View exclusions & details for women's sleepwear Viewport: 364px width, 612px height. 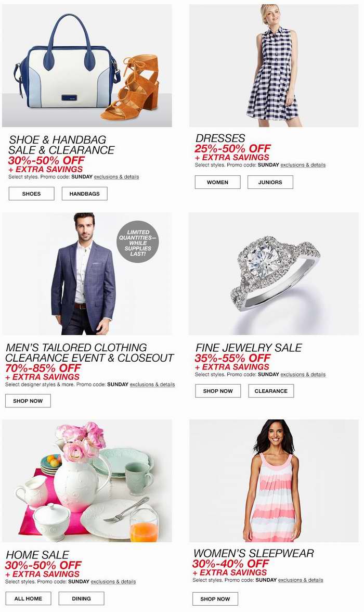[x=301, y=580]
